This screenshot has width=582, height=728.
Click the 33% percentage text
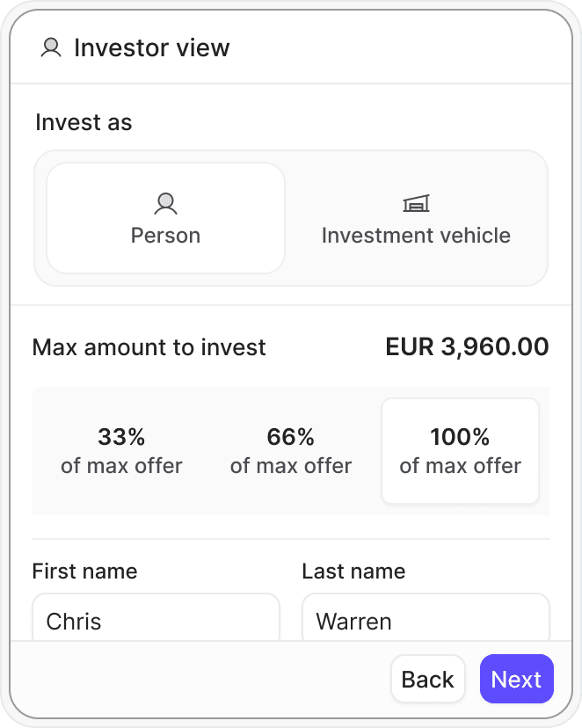click(x=121, y=437)
